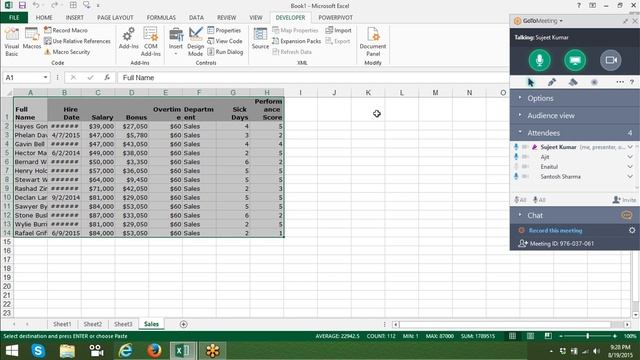This screenshot has height=360, width=640.
Task: Adjust the zoom slider handle
Action: coord(588,336)
